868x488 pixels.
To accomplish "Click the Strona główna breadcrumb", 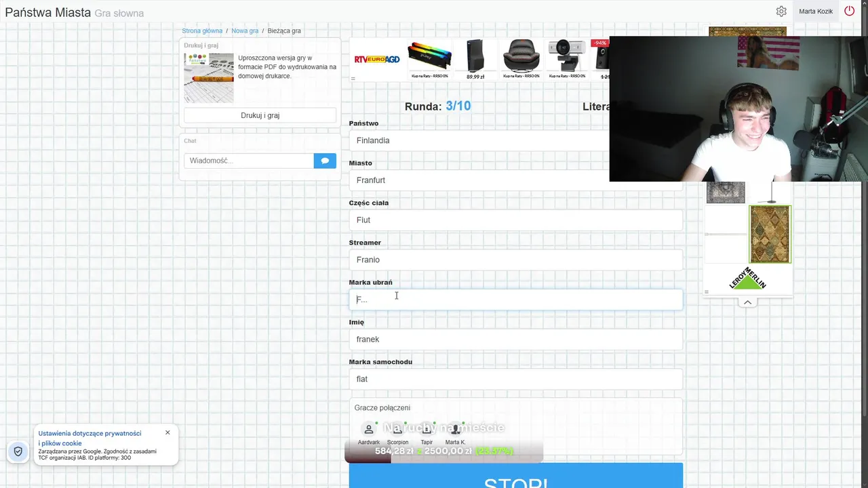I will tap(202, 31).
